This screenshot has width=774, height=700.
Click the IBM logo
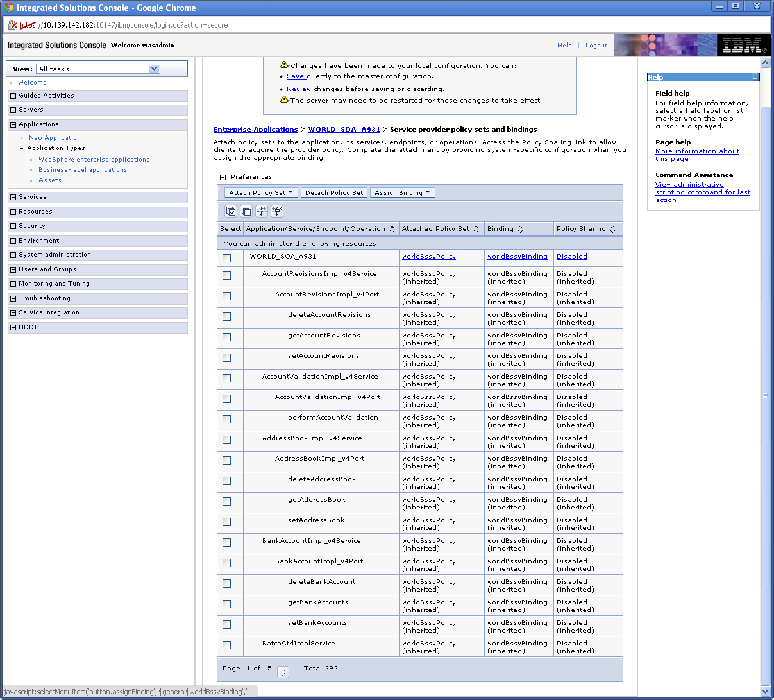[x=743, y=46]
